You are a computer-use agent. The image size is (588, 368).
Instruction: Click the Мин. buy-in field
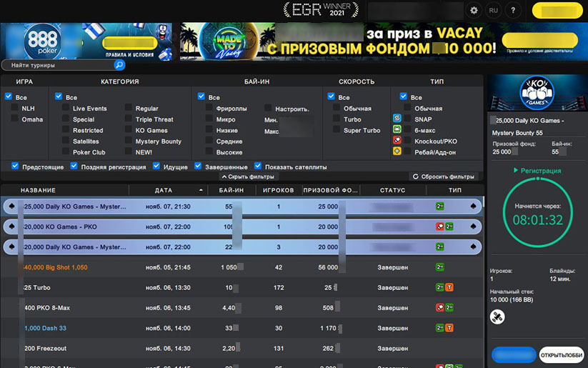(x=297, y=121)
